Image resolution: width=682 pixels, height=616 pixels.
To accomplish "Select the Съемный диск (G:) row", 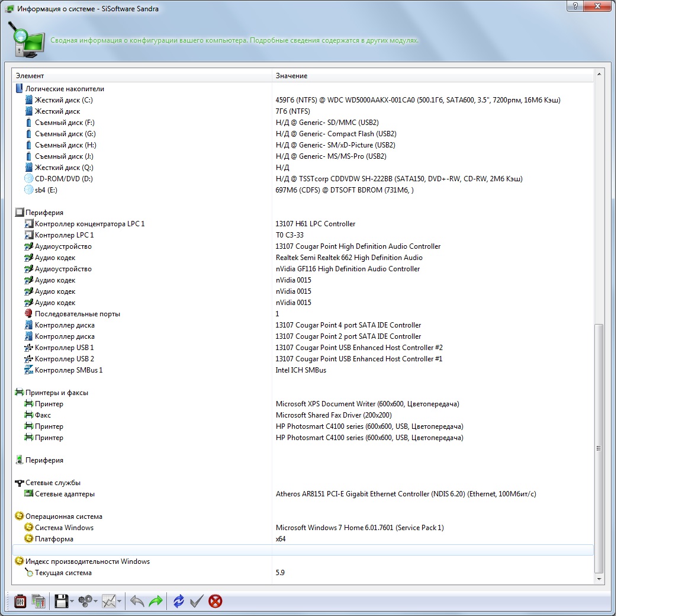I will [303, 134].
